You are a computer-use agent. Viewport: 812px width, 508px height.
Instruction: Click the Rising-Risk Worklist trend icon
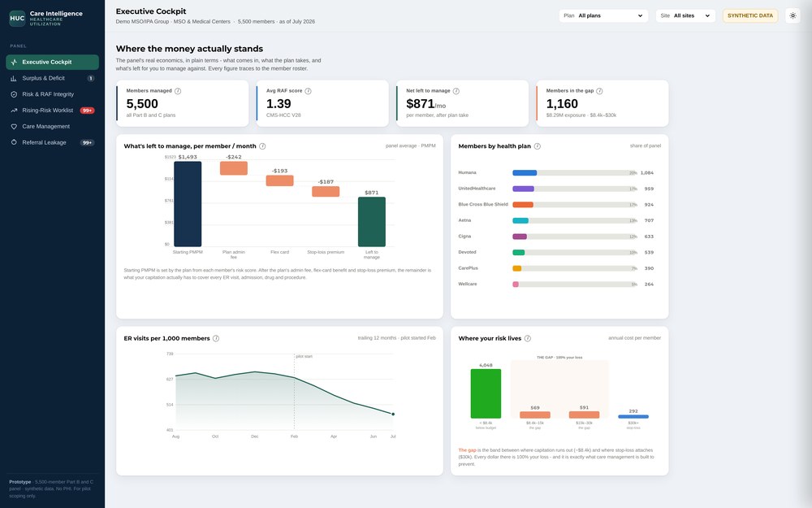coord(14,111)
